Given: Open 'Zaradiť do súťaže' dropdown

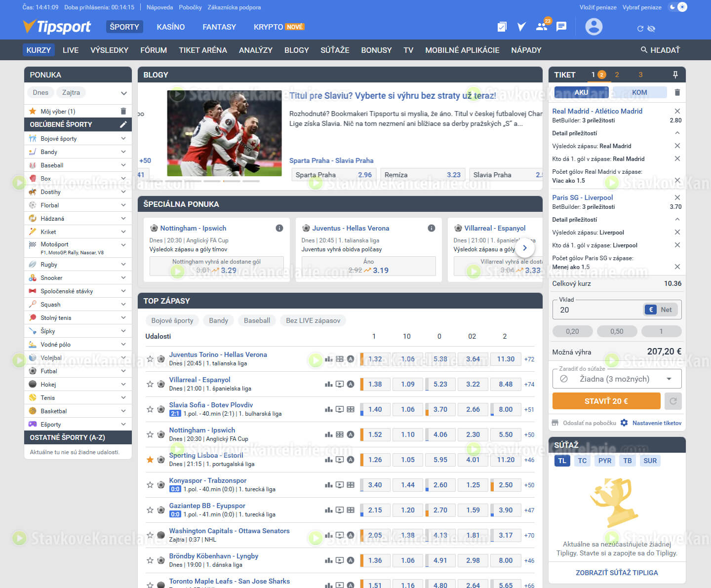Looking at the screenshot, I should click(617, 379).
